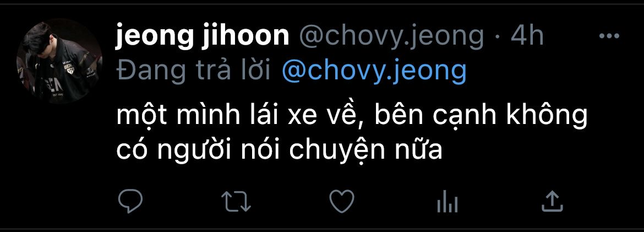Screen dimensions: 644x232
Task: Retweet this post with the arrows icon
Action: pos(236,202)
